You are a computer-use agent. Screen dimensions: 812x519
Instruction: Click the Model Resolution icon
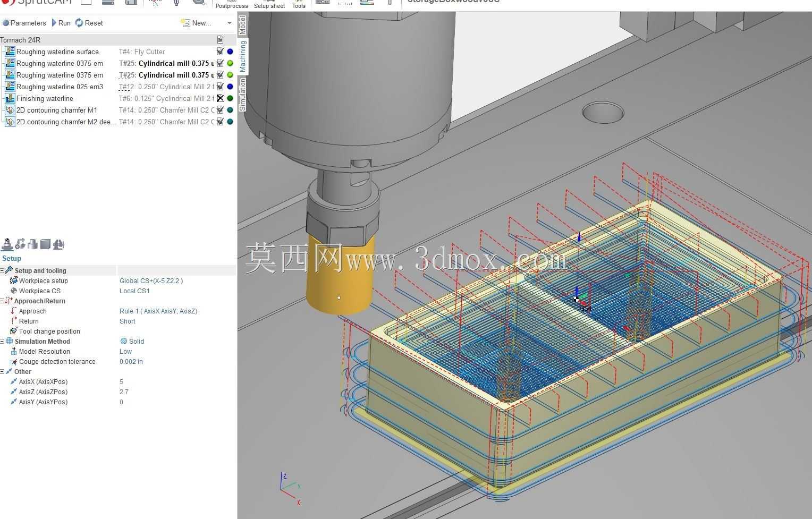tap(14, 351)
